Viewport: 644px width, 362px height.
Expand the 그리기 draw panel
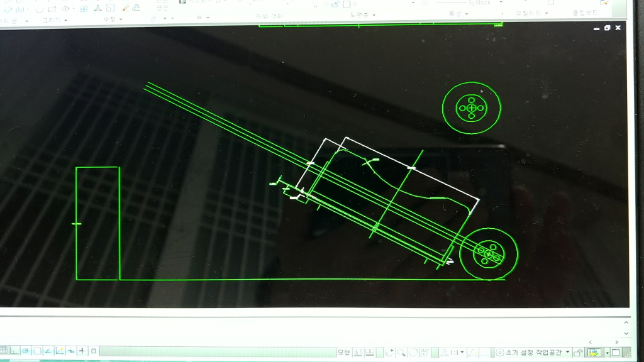pos(55,20)
